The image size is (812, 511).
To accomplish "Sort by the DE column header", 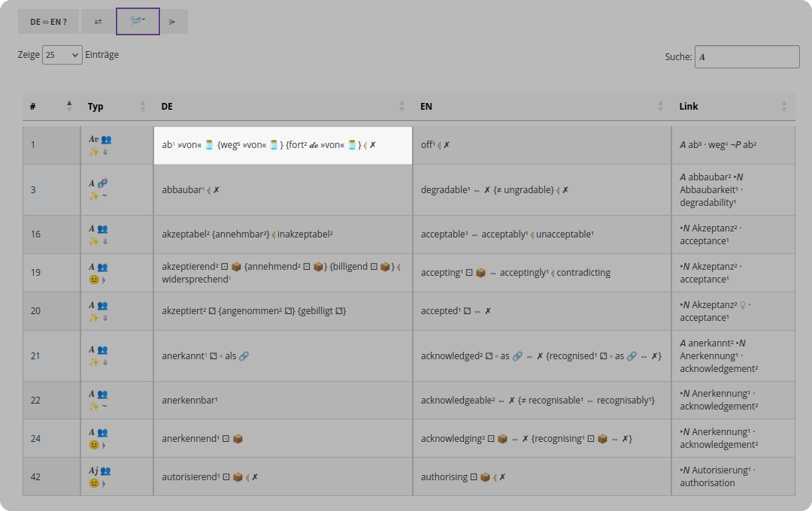I will tap(283, 107).
